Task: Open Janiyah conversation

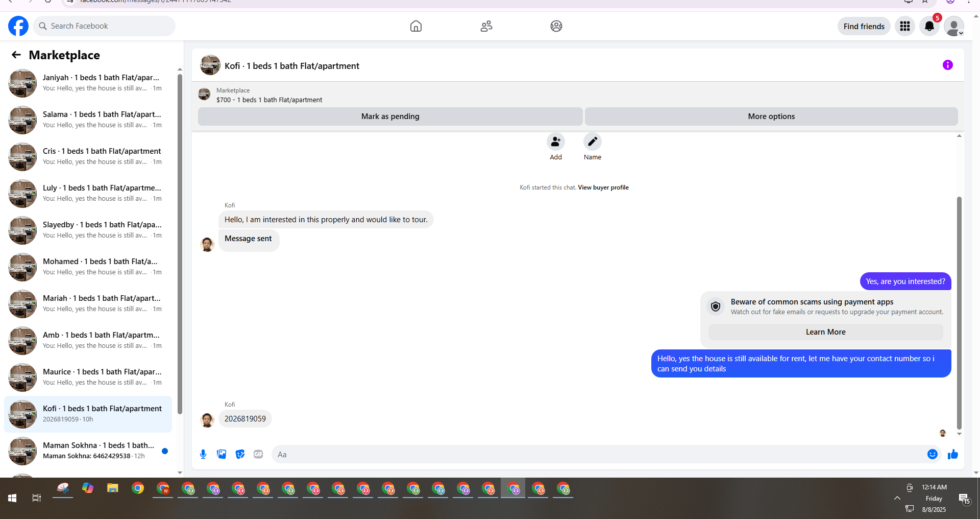Action: 88,83
